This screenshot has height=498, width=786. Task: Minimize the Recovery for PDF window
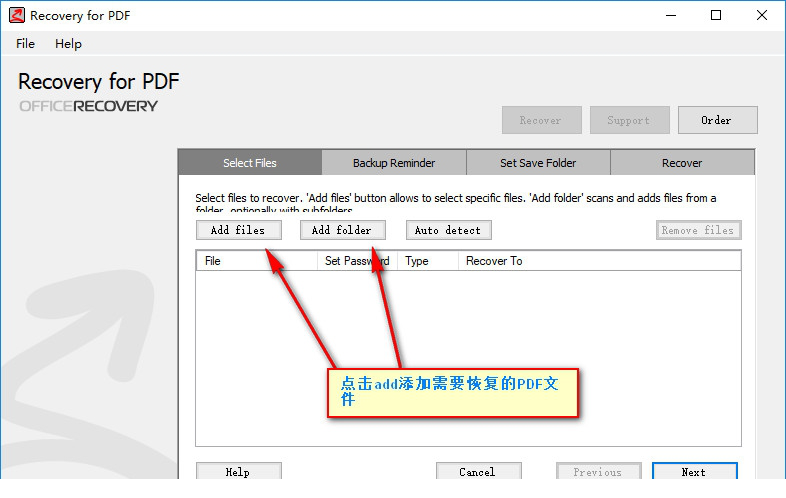click(x=671, y=16)
